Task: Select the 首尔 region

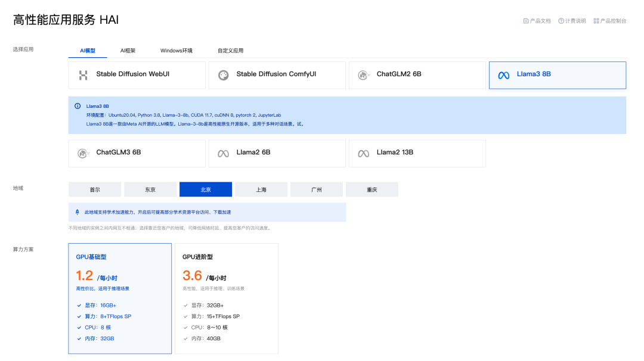Action: tap(95, 189)
